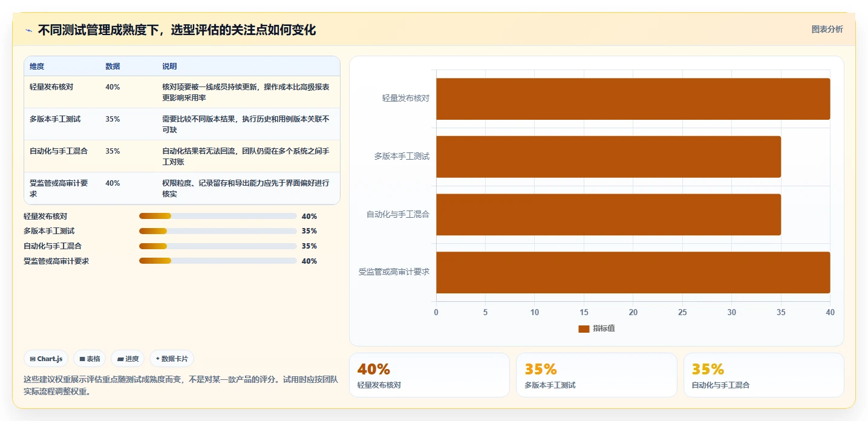Viewport: 868px width, 421px height.
Task: Select the 表格 tag chip
Action: [90, 359]
